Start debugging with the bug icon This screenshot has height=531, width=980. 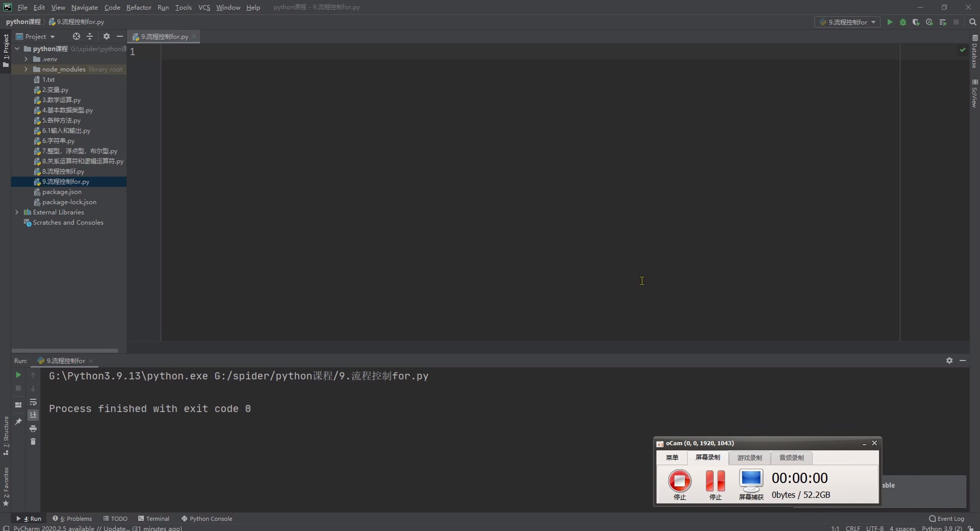tap(903, 22)
